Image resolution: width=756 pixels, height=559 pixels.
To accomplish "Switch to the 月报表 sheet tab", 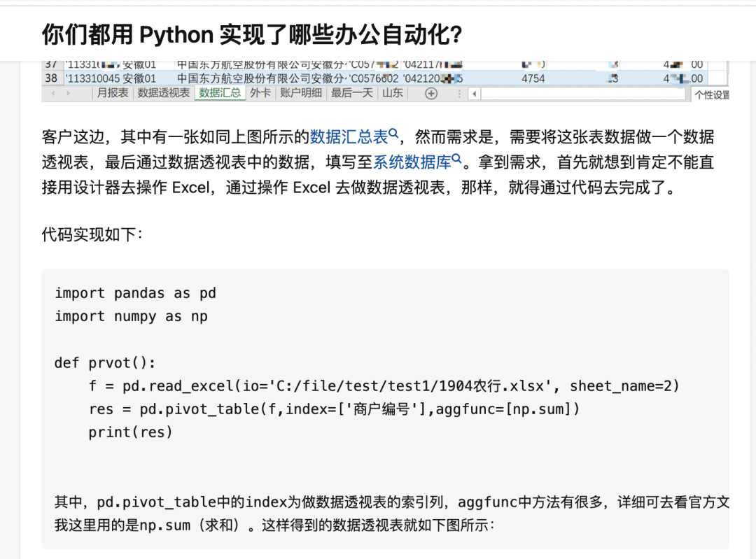I will [x=113, y=93].
